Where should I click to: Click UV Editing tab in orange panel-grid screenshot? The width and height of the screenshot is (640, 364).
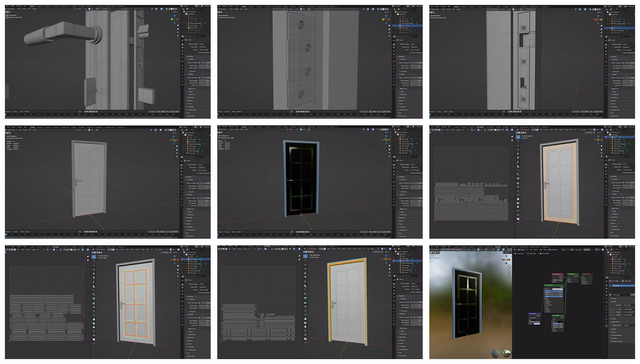[x=55, y=247]
